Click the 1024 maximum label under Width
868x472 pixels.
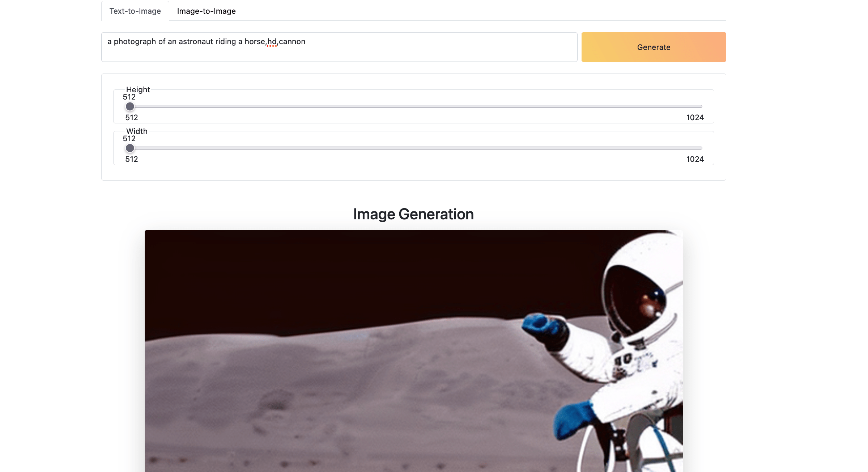pyautogui.click(x=695, y=159)
